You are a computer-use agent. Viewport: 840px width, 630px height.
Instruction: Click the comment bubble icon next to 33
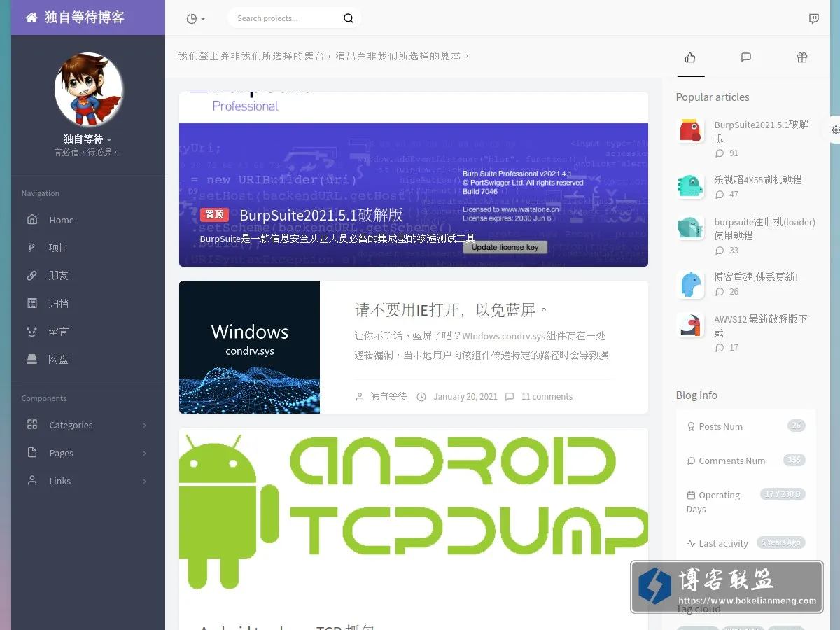click(x=720, y=250)
